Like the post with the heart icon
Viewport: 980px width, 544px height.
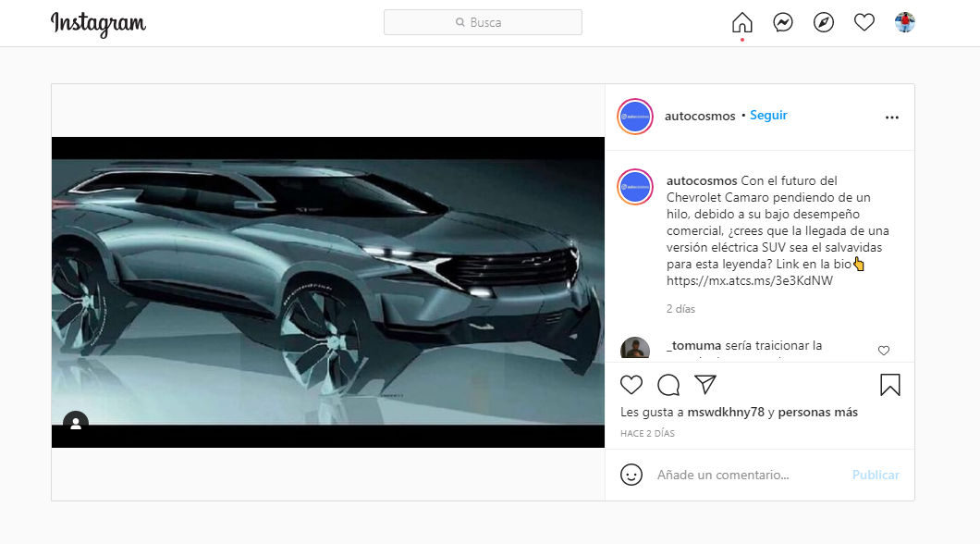[x=631, y=385]
